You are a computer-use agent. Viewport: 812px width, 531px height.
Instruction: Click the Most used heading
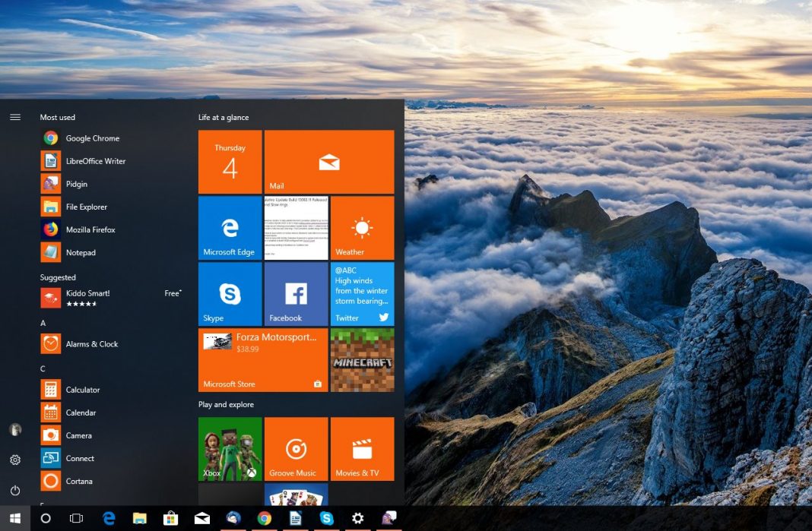[58, 118]
